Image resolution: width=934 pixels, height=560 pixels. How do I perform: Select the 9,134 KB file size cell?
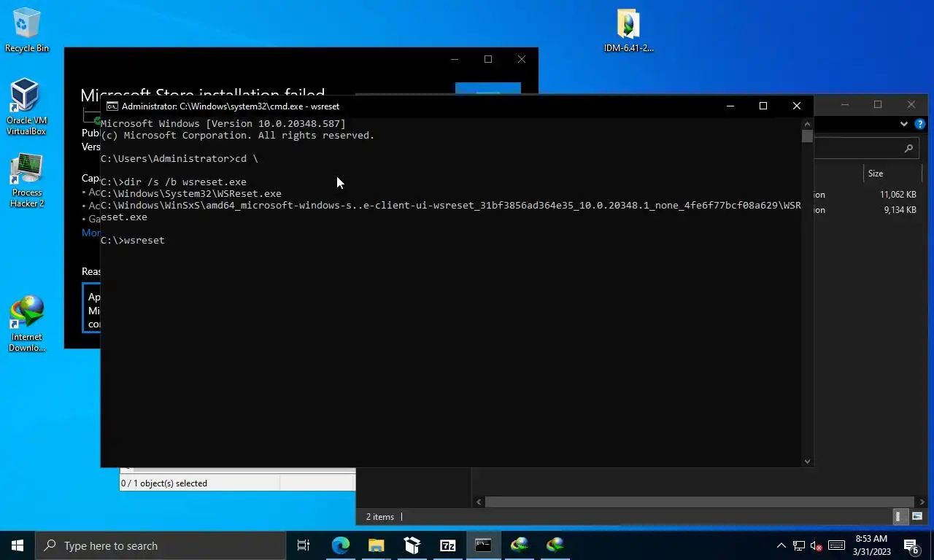tap(900, 210)
